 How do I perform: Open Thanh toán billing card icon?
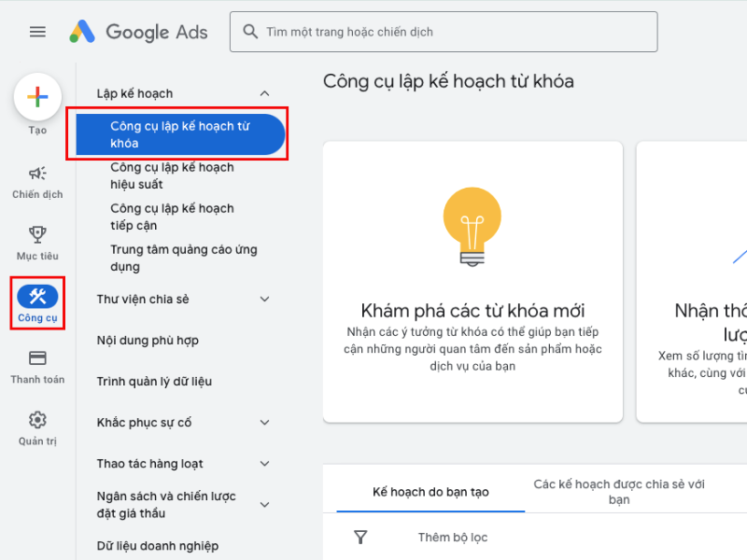(x=37, y=358)
